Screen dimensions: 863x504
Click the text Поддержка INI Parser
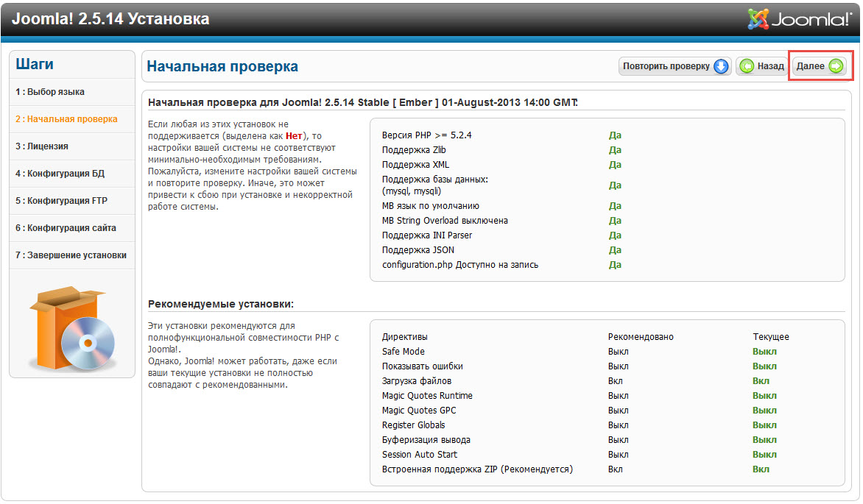[x=427, y=235]
